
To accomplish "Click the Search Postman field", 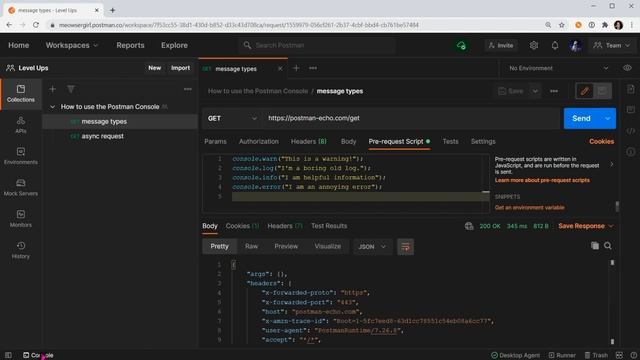I will [x=317, y=45].
